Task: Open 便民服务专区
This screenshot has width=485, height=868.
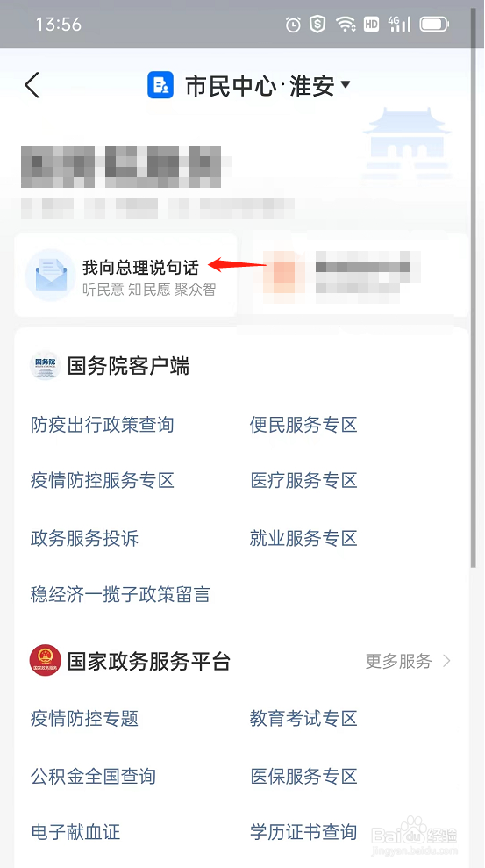Action: coord(303,425)
